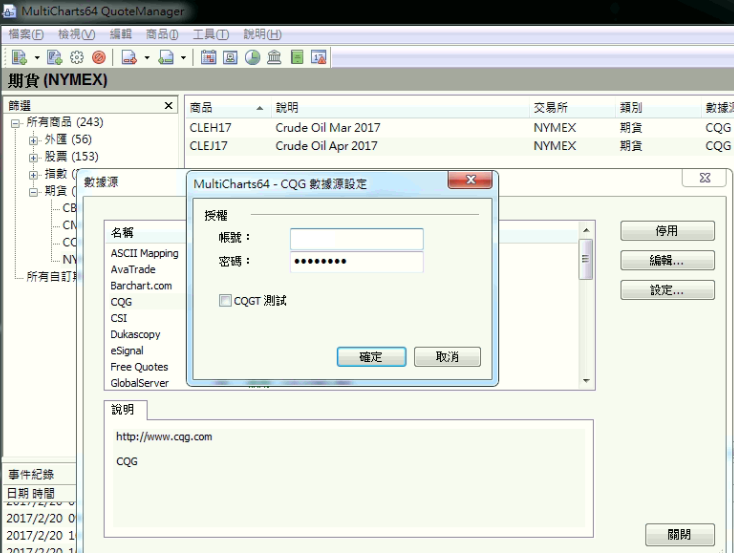Select the CLEH17 symbol row

[459, 127]
